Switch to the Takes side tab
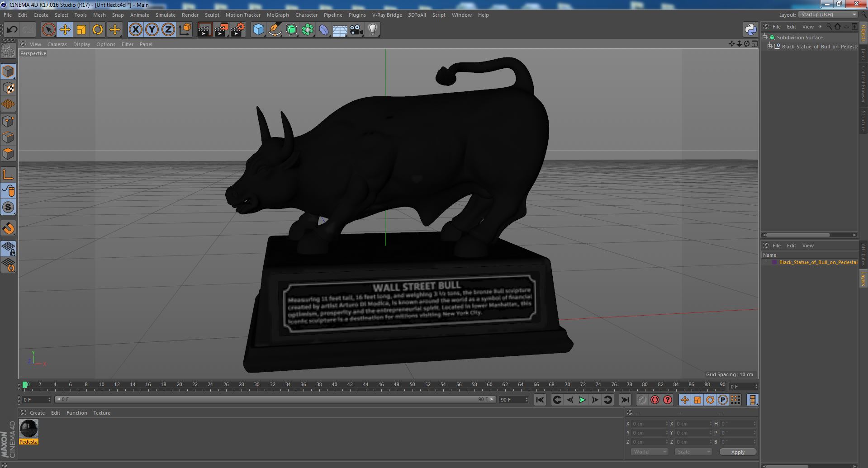The width and height of the screenshot is (868, 468). (x=863, y=54)
